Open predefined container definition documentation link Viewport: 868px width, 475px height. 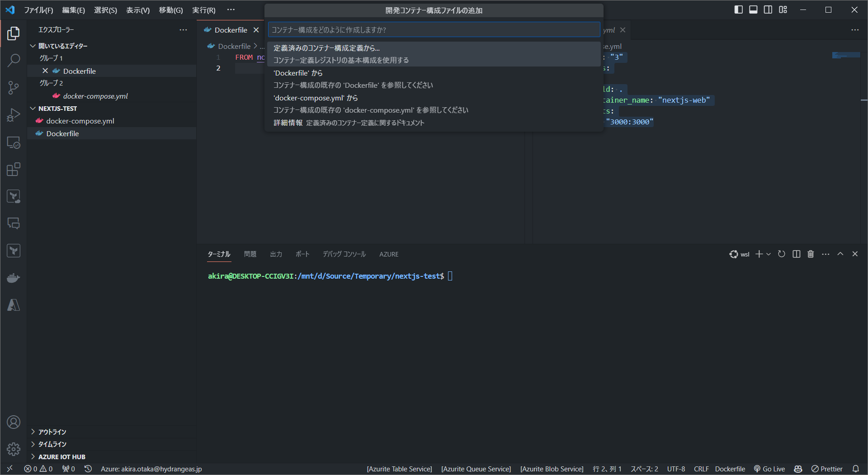tap(434, 123)
